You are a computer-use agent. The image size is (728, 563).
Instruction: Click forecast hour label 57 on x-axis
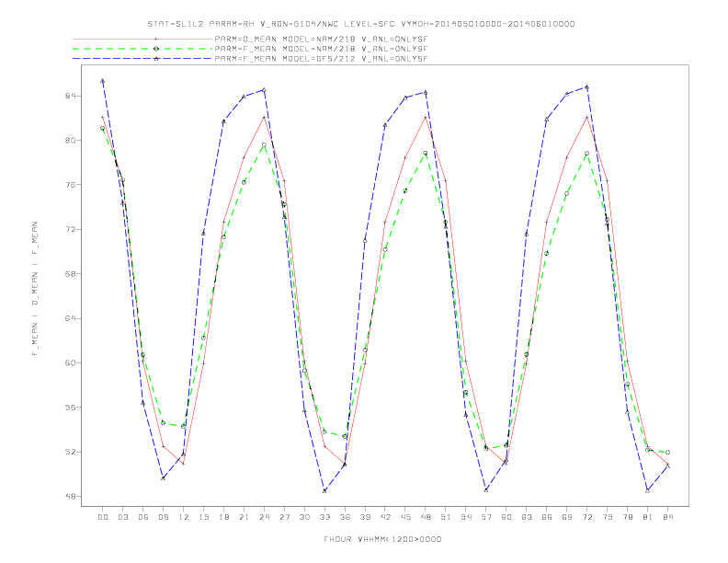486,517
